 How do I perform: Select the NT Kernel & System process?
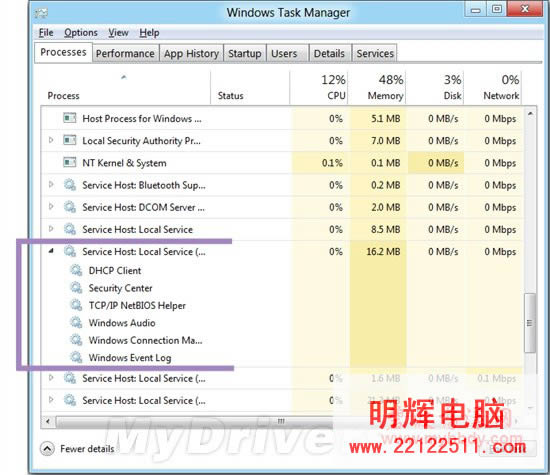coord(282,163)
